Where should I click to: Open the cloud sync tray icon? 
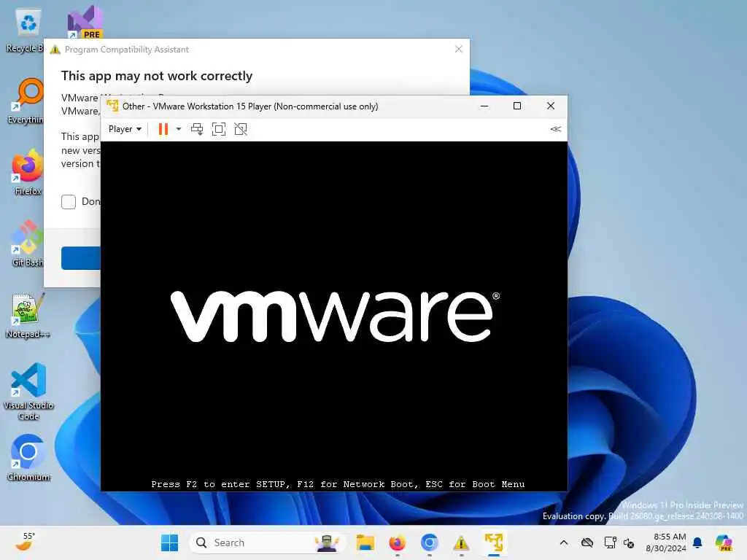(587, 542)
